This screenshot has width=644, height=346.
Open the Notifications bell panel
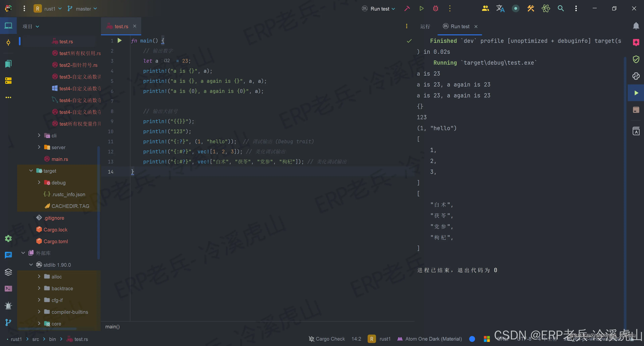[x=636, y=26]
